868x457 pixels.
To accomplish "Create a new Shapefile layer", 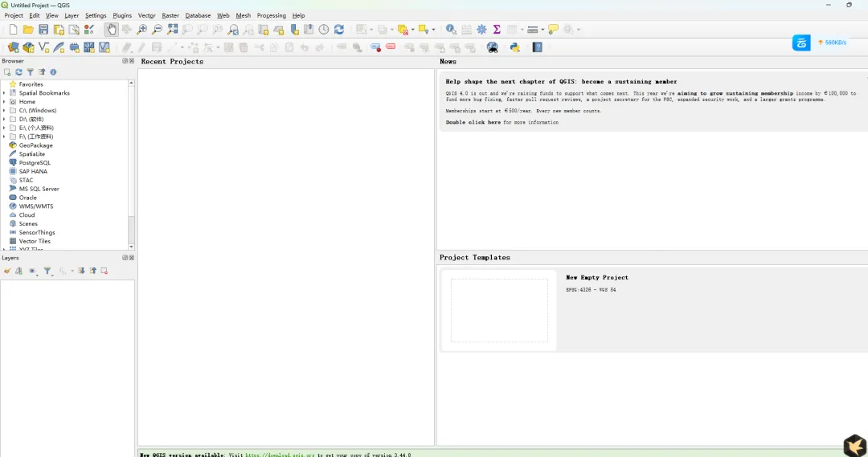I will [x=43, y=47].
